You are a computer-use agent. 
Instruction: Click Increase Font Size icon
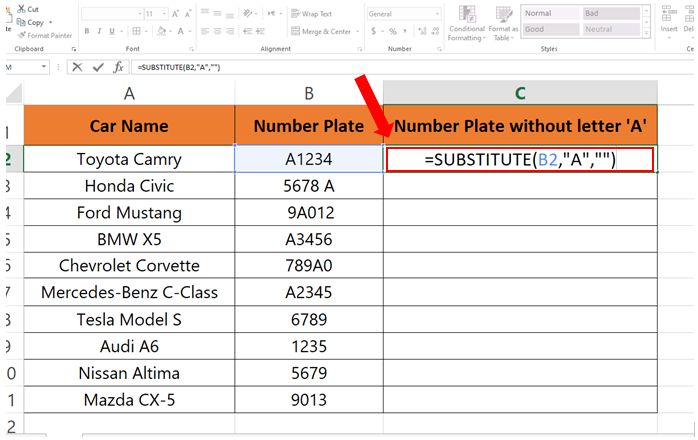coord(175,14)
